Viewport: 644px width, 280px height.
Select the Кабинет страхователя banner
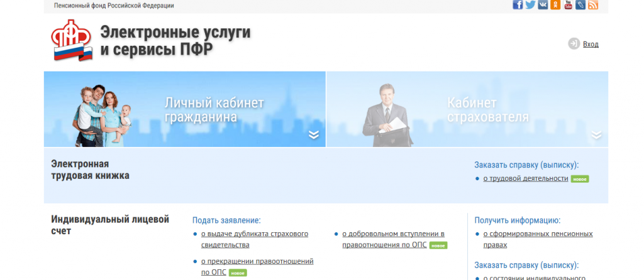[467, 109]
